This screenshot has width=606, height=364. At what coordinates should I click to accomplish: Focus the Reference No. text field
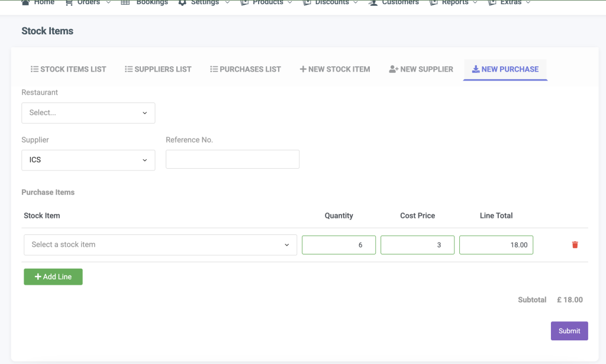pos(232,159)
